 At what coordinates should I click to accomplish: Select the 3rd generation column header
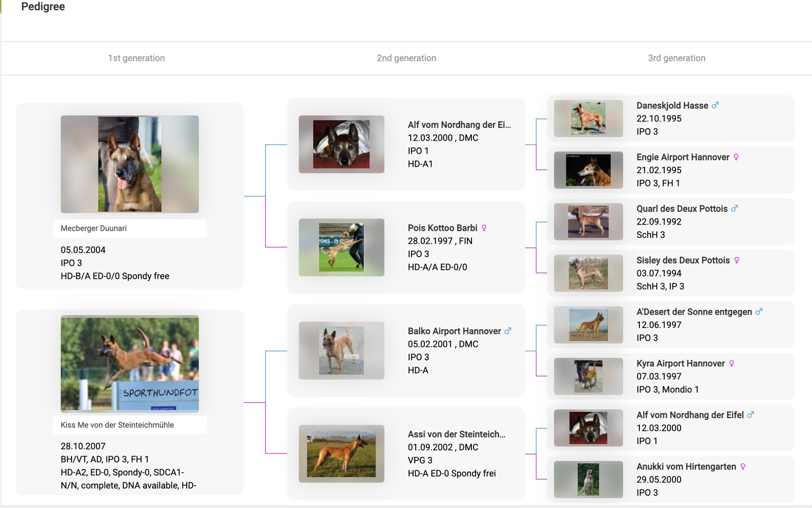point(676,58)
